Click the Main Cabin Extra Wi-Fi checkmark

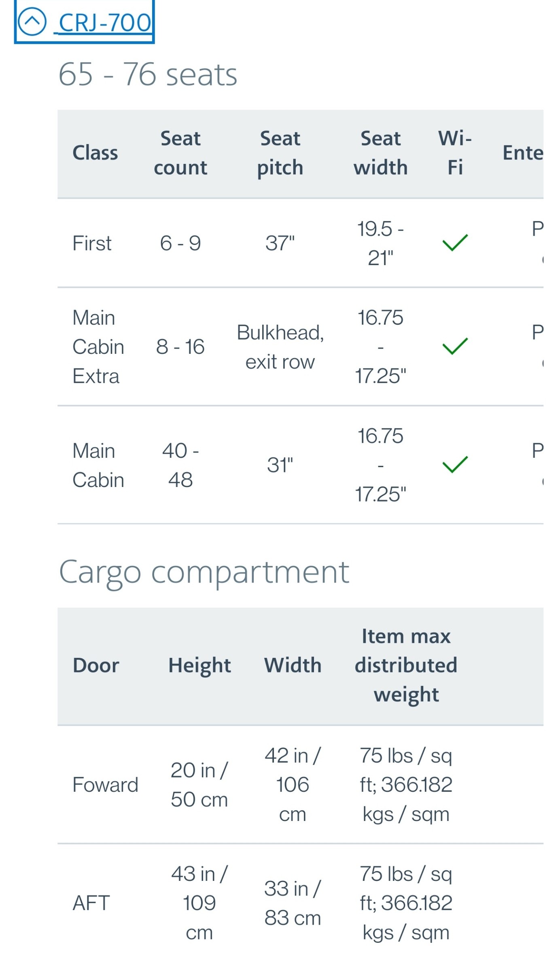click(455, 347)
